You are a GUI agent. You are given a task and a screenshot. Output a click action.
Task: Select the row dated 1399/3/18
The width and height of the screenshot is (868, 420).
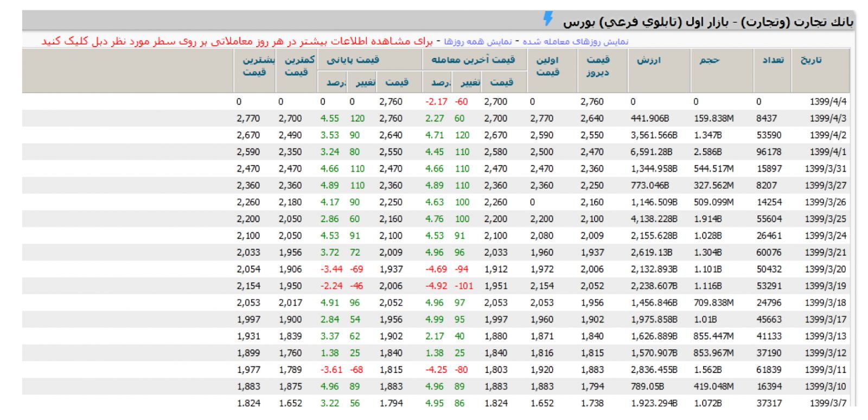(436, 303)
